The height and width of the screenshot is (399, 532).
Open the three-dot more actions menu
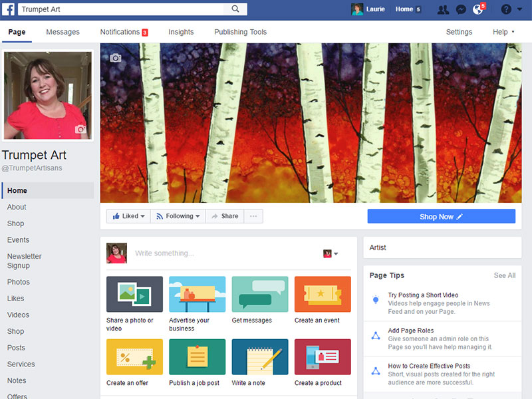[x=253, y=216]
